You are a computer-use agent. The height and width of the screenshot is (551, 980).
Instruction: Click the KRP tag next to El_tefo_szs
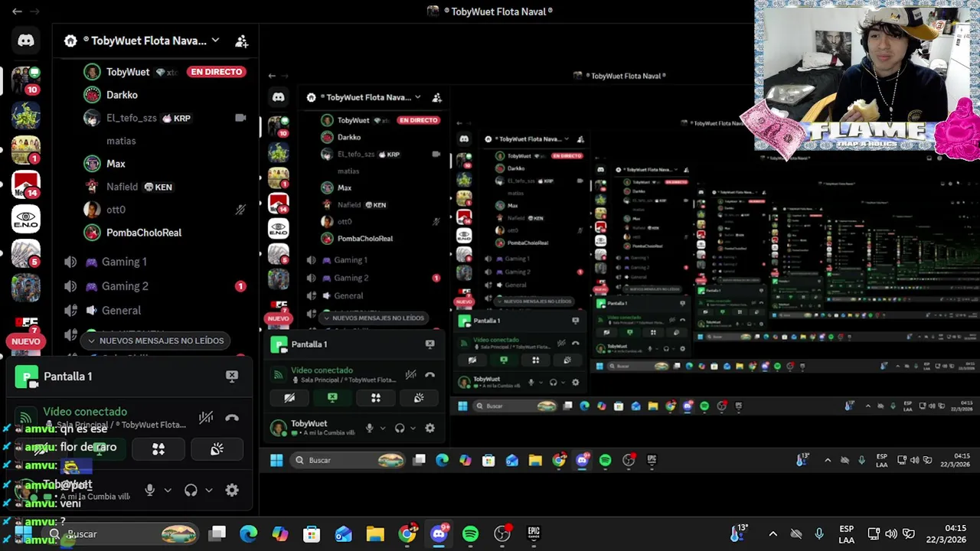tap(176, 118)
